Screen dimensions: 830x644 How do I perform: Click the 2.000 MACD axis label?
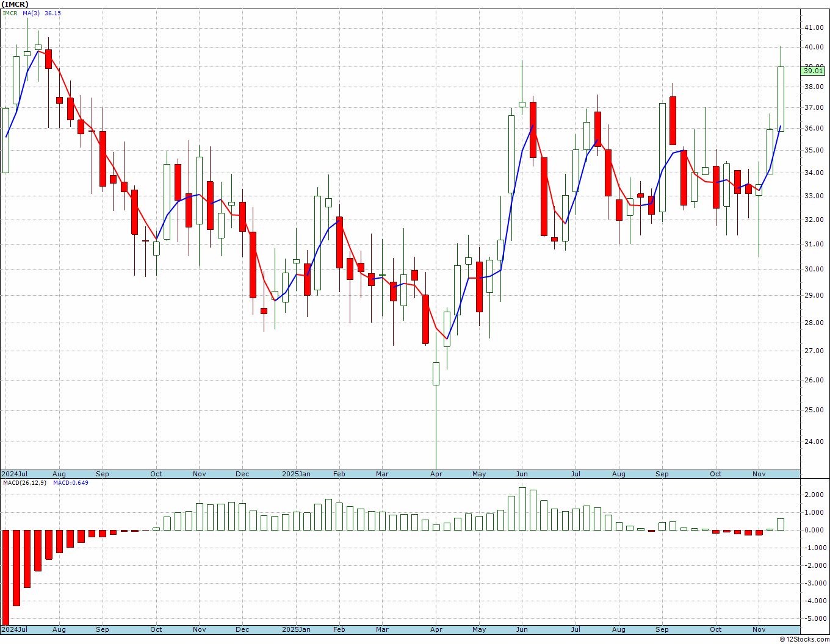815,495
